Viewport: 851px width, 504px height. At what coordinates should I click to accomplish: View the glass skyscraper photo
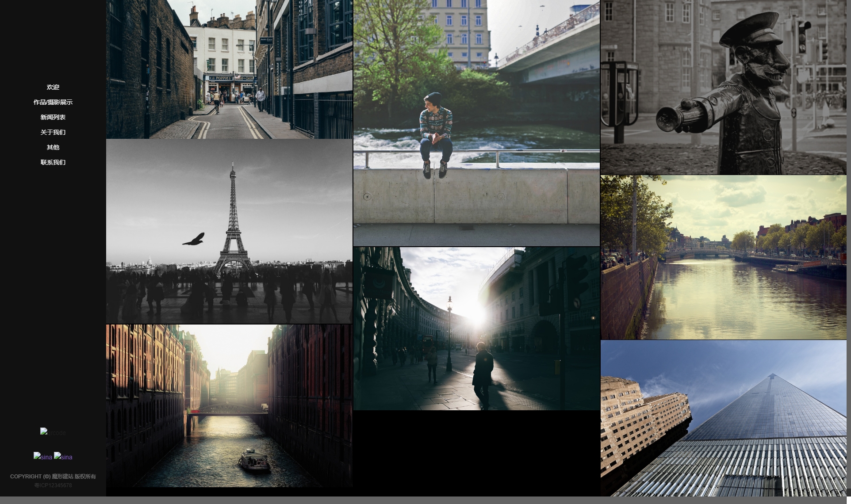pyautogui.click(x=723, y=418)
